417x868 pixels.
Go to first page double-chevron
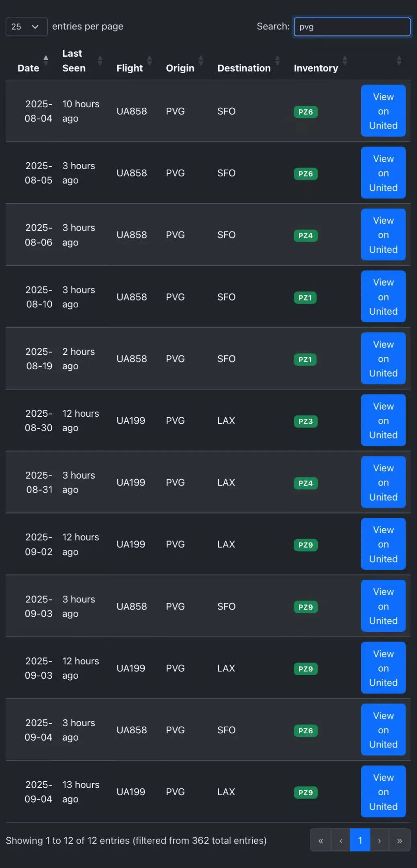[x=321, y=840]
